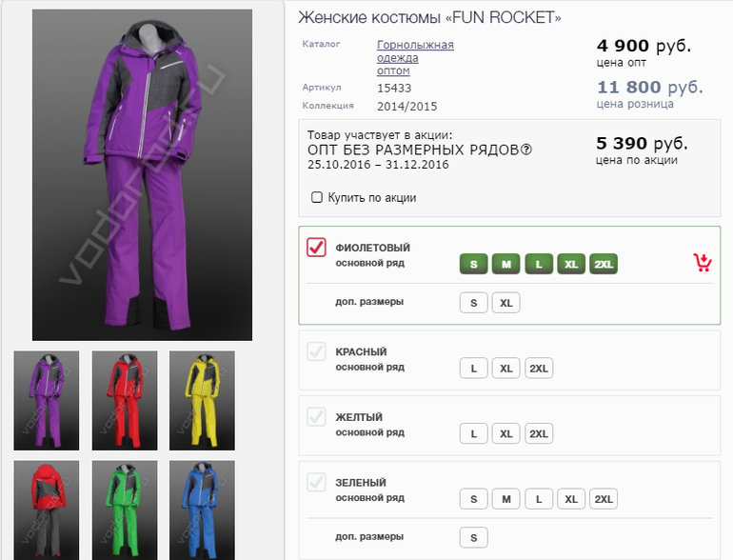This screenshot has width=733, height=560.
Task: Select green size S in the violet row
Action: tap(473, 264)
